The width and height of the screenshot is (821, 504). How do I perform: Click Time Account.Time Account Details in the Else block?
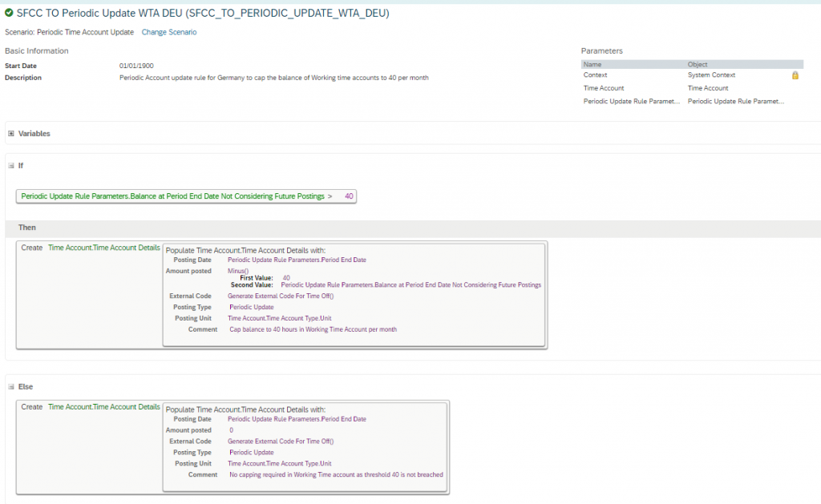(x=103, y=407)
